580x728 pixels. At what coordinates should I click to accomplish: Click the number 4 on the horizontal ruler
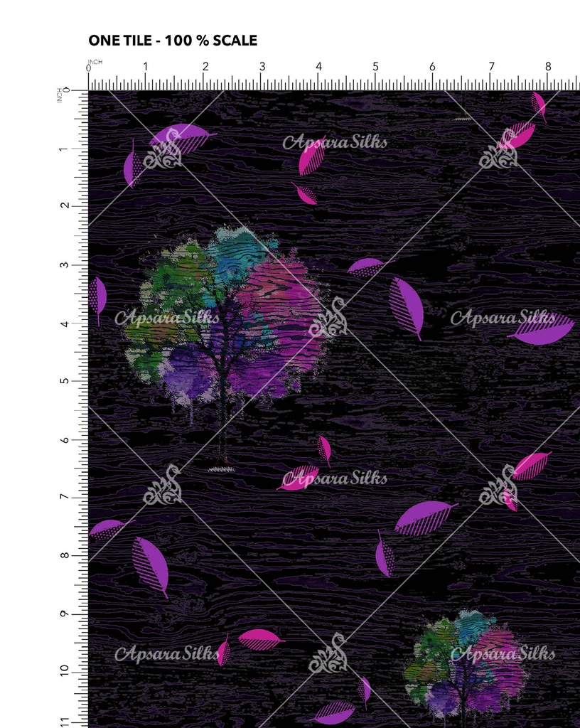pos(318,67)
